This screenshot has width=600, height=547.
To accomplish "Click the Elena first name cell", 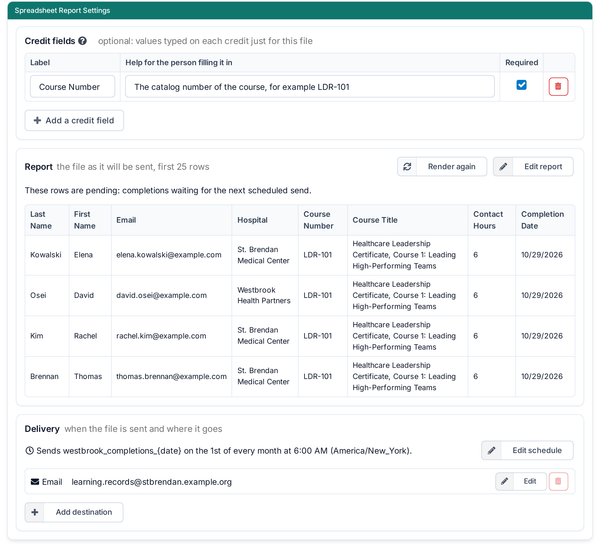I will click(90, 255).
